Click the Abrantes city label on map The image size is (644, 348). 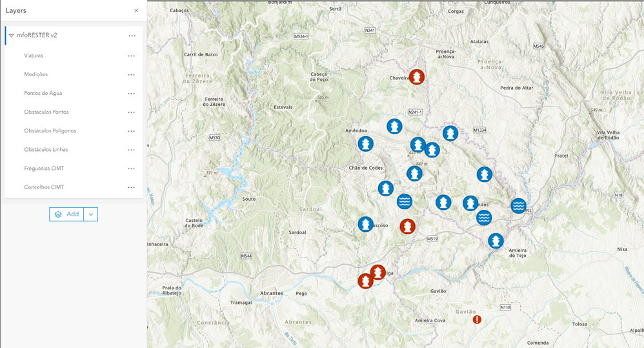tap(272, 293)
